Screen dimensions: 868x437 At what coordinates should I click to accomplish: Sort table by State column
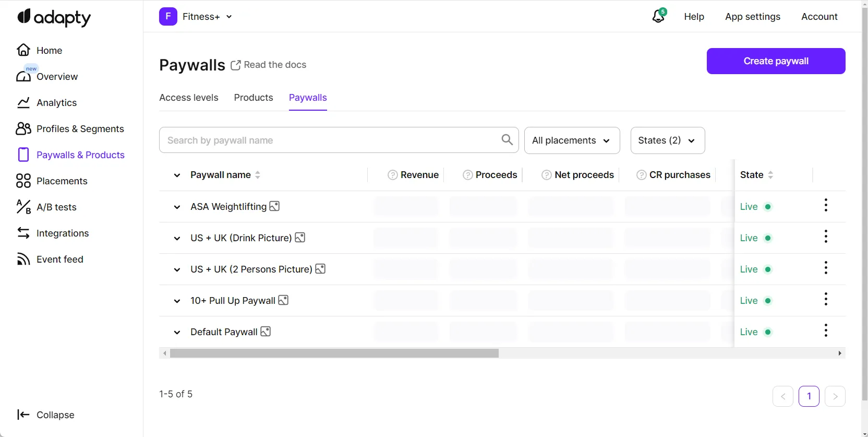tap(770, 175)
